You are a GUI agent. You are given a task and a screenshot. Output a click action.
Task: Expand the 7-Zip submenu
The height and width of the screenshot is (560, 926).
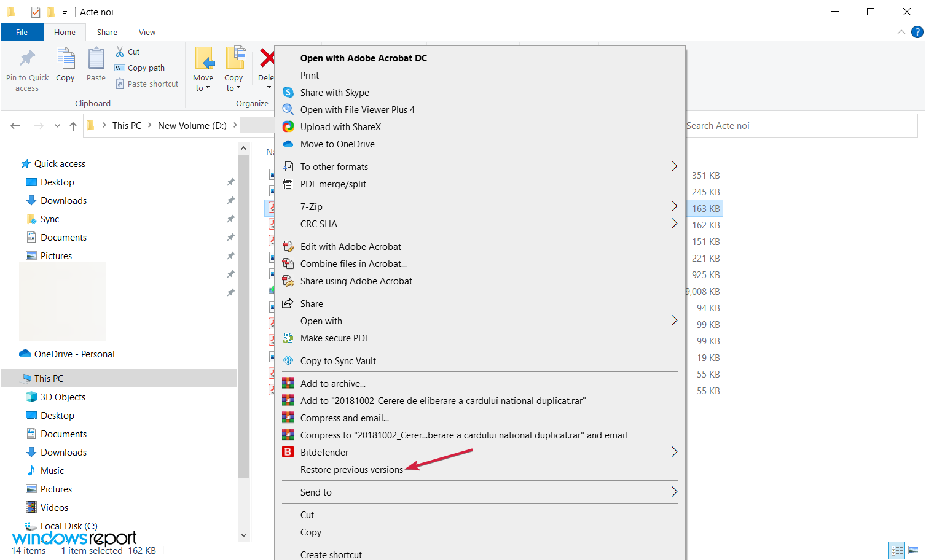[674, 207]
